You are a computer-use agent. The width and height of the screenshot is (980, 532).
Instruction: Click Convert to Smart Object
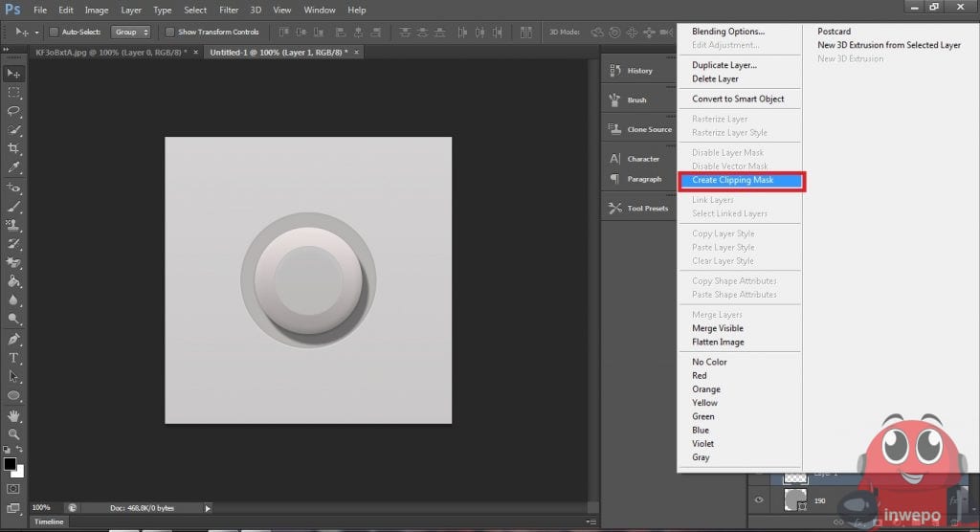click(738, 99)
